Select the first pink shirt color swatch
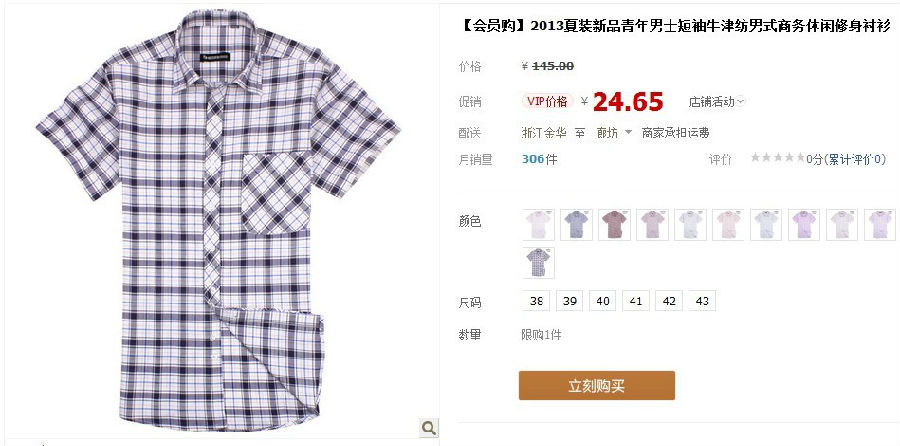 pos(538,224)
